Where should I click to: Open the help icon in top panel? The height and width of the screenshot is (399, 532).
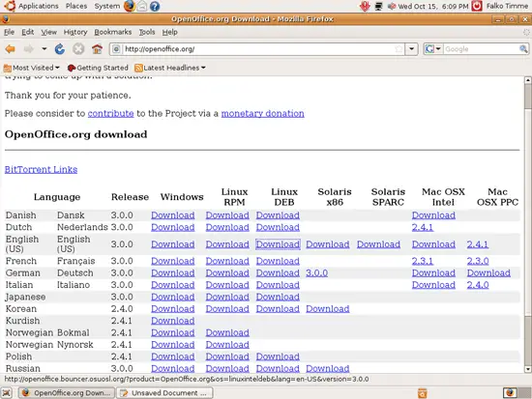155,6
